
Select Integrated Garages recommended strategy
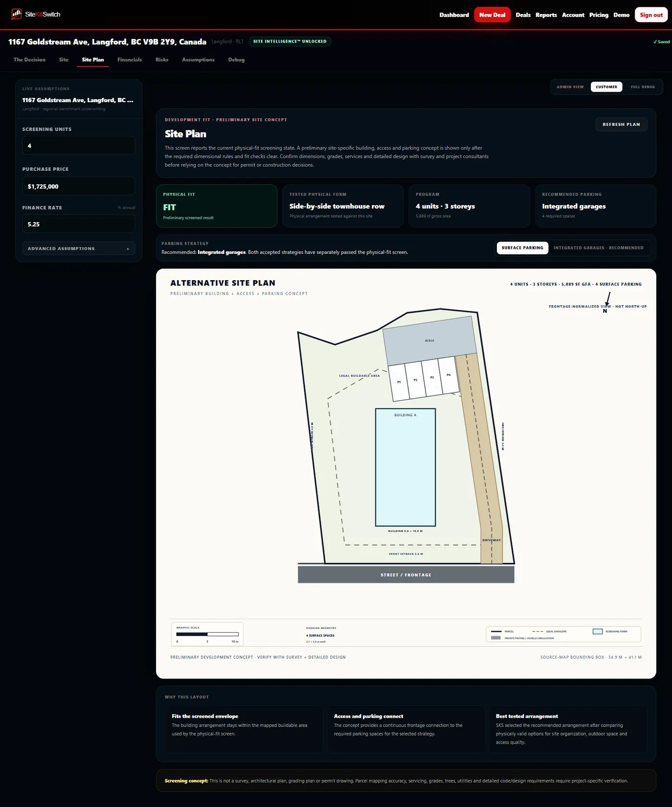[598, 248]
